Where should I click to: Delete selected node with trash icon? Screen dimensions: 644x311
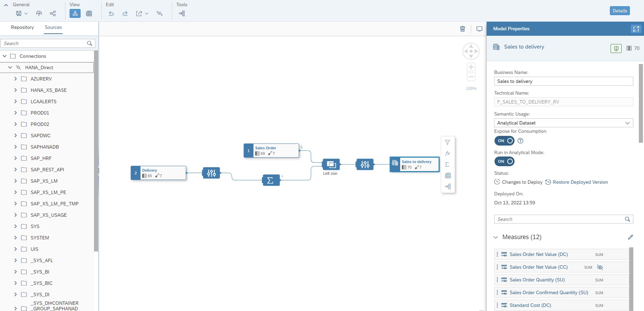(463, 29)
